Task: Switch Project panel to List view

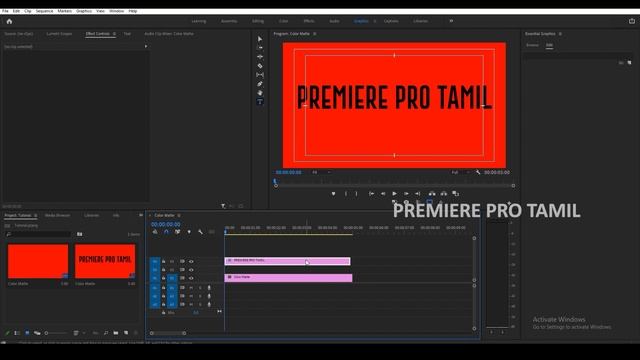Action: click(17, 333)
